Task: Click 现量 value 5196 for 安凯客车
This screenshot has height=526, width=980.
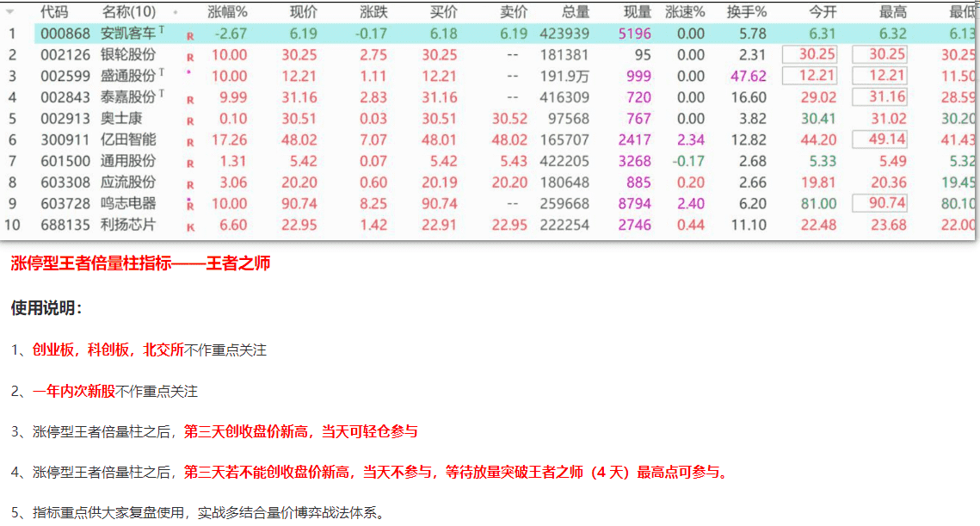Action: pos(635,34)
